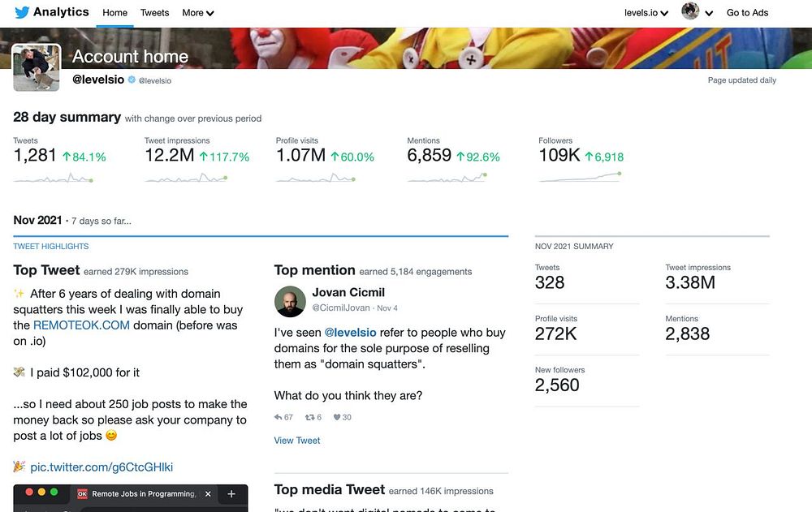Click the NOV 2021 SUMMARY heading
Image resolution: width=812 pixels, height=512 pixels.
(x=574, y=247)
